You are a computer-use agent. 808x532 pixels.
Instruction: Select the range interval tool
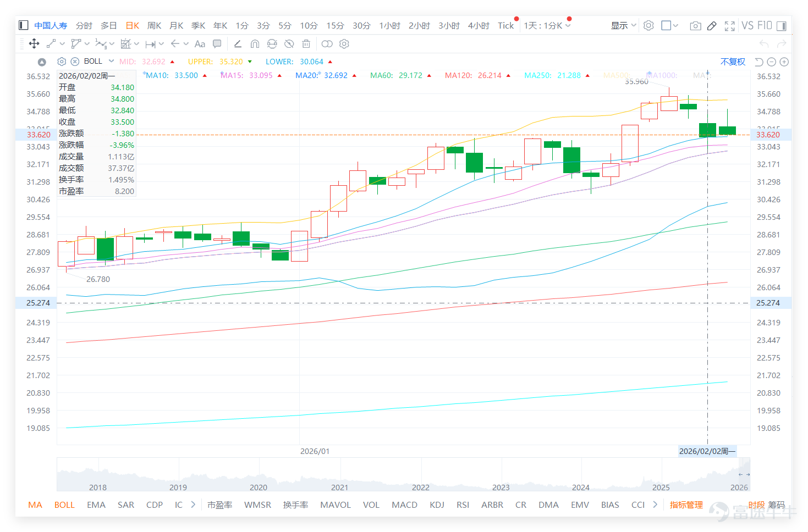[x=150, y=44]
